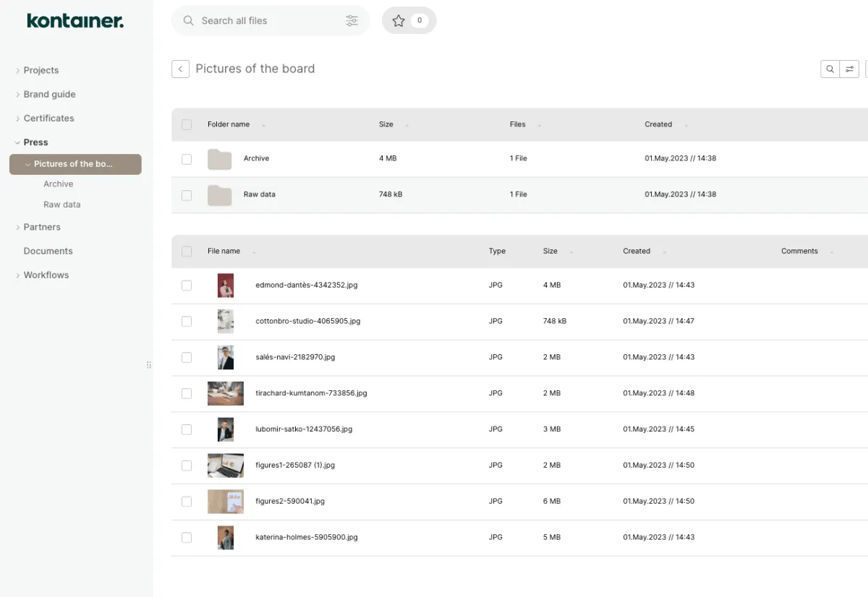The image size is (868, 597).
Task: Open file cottonbro-studio-4065905.jpg
Action: (x=308, y=321)
